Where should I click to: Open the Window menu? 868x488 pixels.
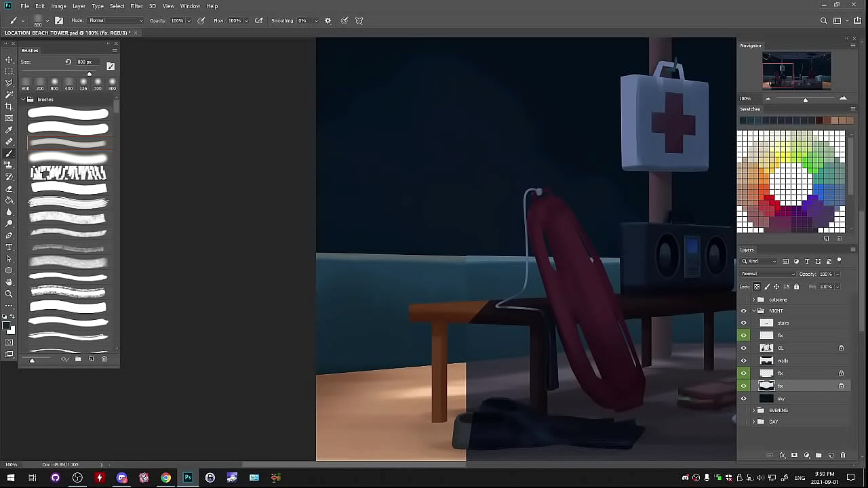[x=190, y=6]
